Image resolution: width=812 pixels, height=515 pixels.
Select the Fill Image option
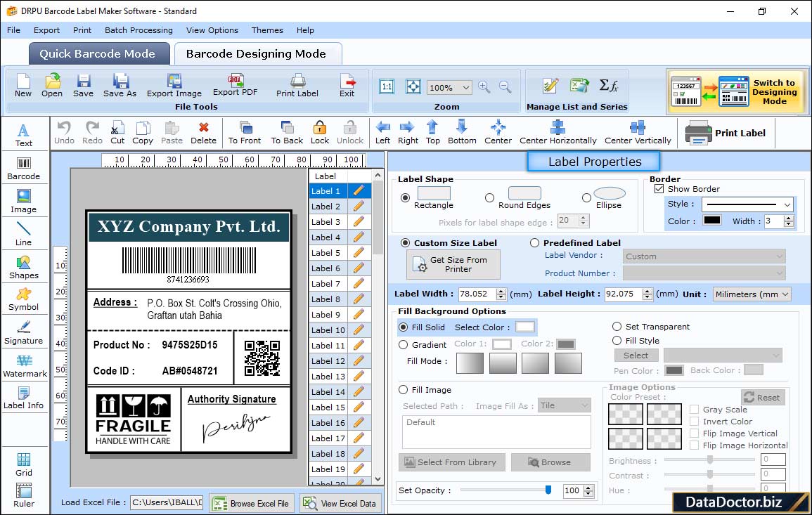point(404,390)
